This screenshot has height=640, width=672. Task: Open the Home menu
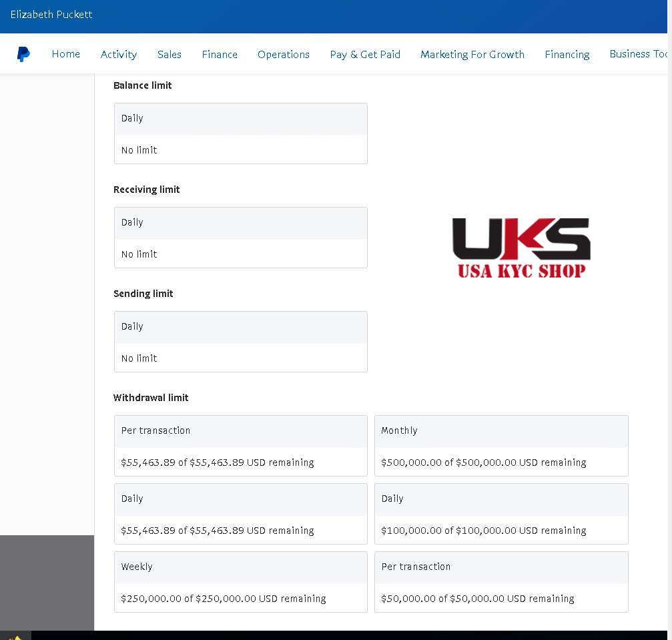pos(66,54)
